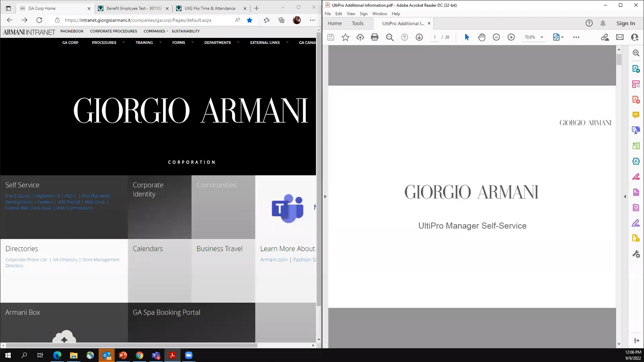Open Comment tool in Acrobat right pane
The width and height of the screenshot is (644, 362).
click(x=636, y=115)
